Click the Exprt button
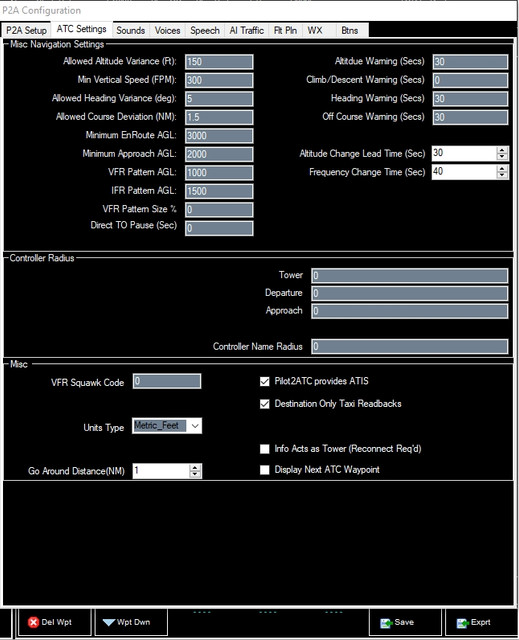 coord(480,622)
